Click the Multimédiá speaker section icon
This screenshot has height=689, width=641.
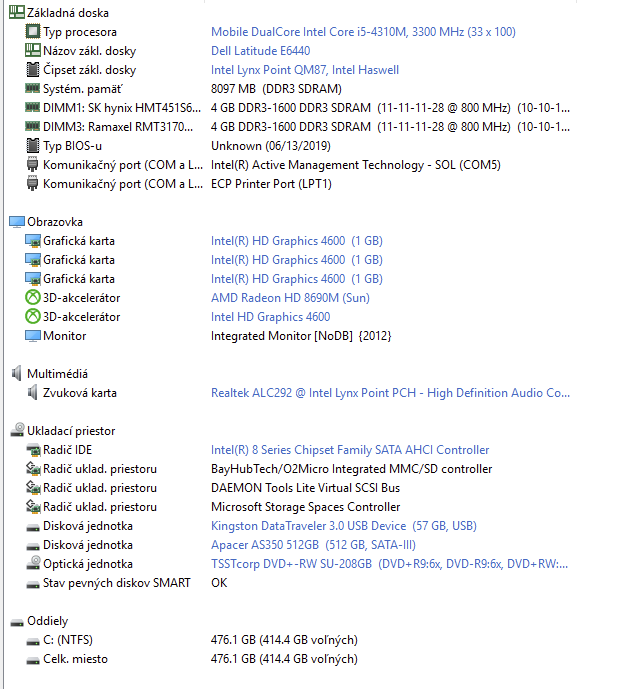pyautogui.click(x=17, y=374)
